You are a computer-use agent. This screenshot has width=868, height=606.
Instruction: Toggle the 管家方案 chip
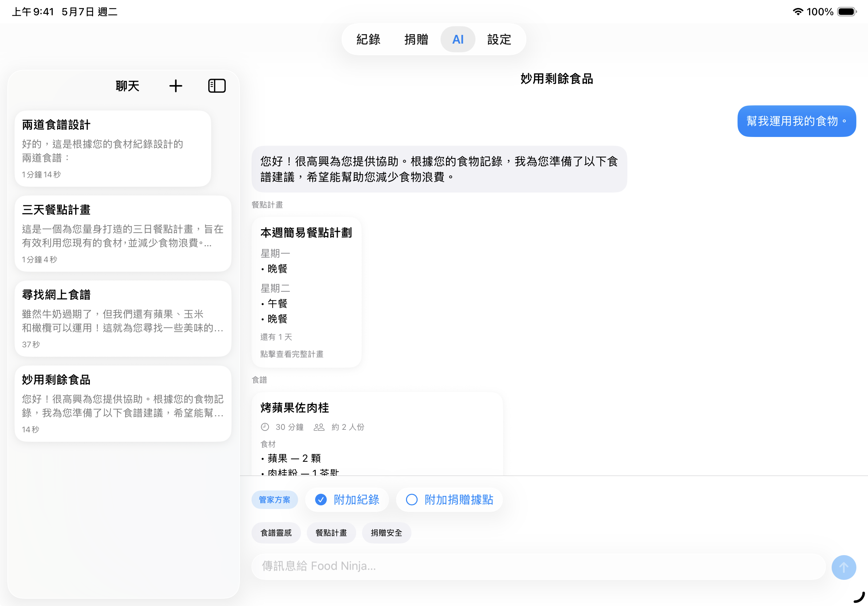tap(274, 500)
